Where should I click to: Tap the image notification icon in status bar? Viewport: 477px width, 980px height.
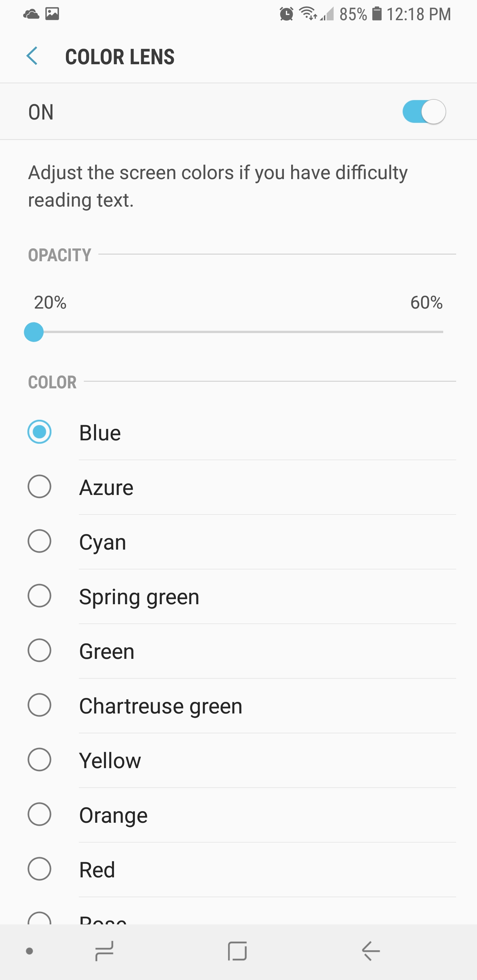point(52,14)
